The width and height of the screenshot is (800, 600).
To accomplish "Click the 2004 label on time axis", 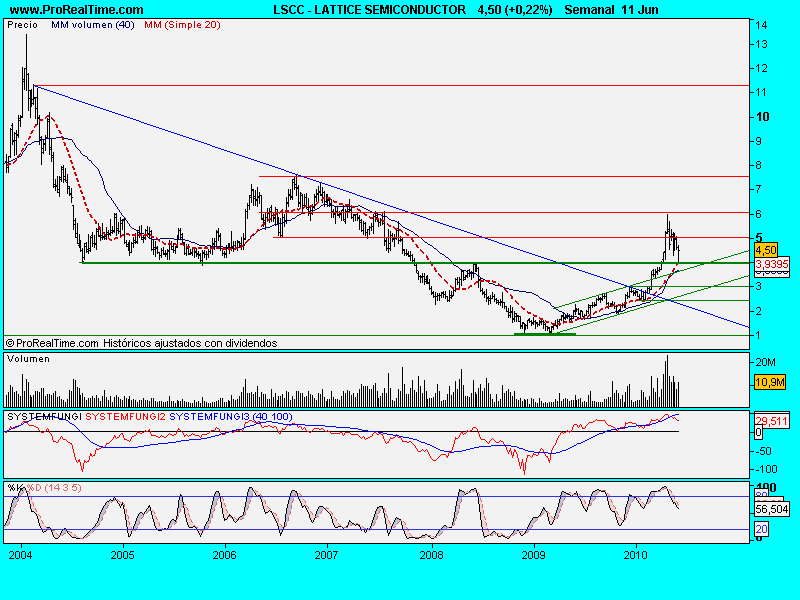I will tap(20, 555).
